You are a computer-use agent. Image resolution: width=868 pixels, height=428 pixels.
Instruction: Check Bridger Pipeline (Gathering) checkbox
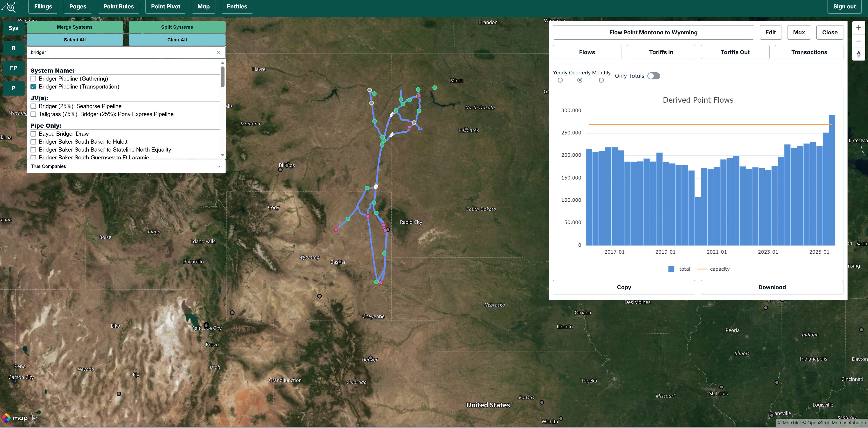[33, 79]
